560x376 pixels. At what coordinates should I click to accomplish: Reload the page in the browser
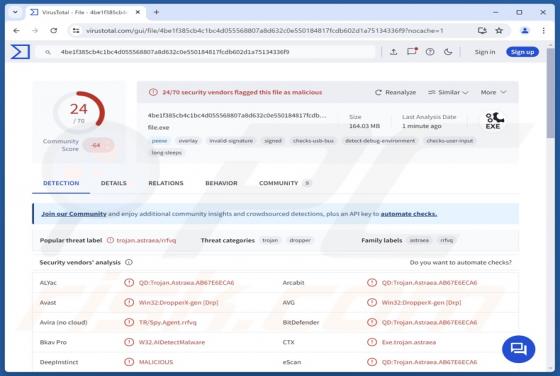click(x=54, y=31)
